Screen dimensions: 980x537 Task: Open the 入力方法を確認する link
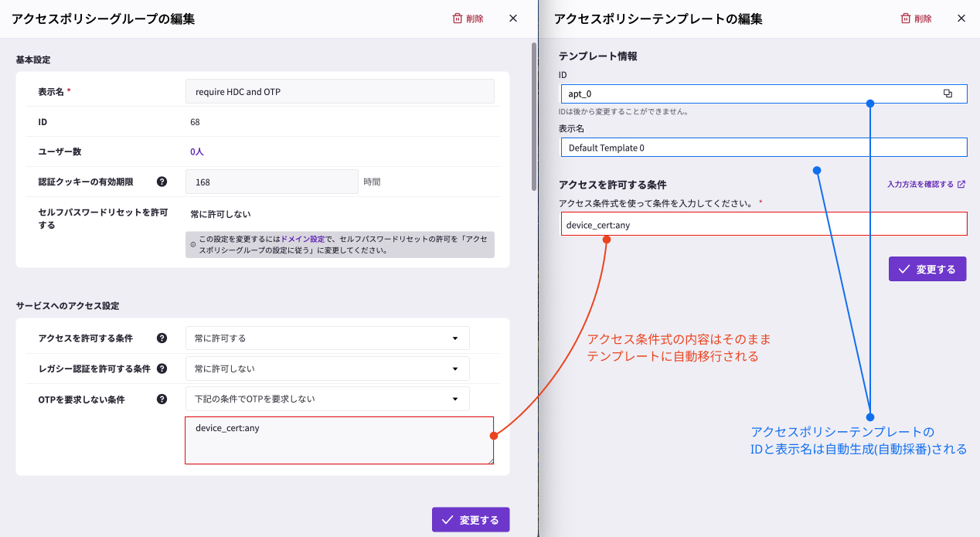(x=926, y=185)
